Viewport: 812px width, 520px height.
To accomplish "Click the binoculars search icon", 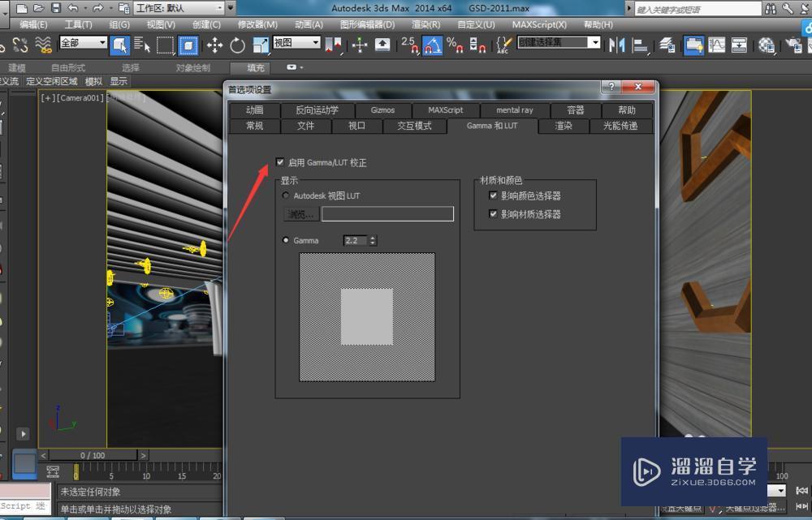I will (x=771, y=8).
